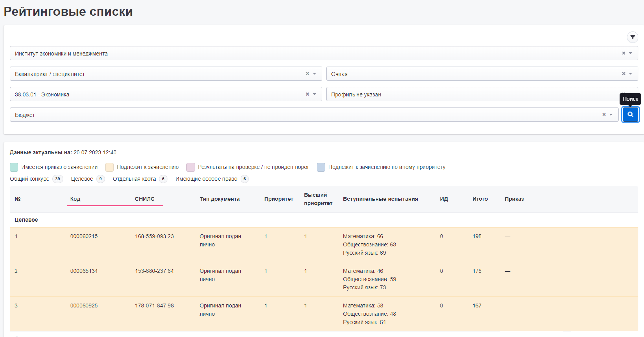Viewport: 644px width, 337px height.
Task: Click the Математика: 66 score line
Action: point(363,236)
